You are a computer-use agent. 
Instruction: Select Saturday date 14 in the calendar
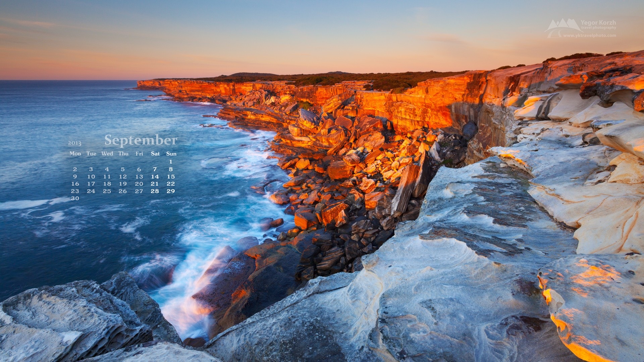click(155, 177)
